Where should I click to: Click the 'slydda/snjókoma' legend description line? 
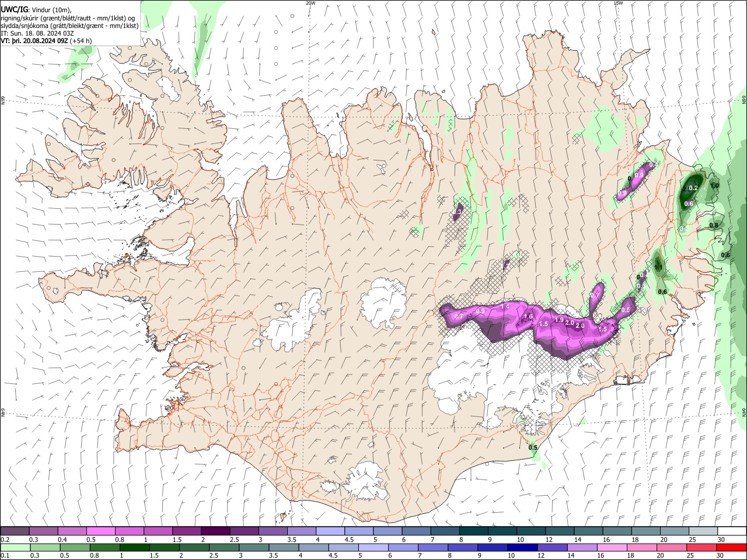69,26
